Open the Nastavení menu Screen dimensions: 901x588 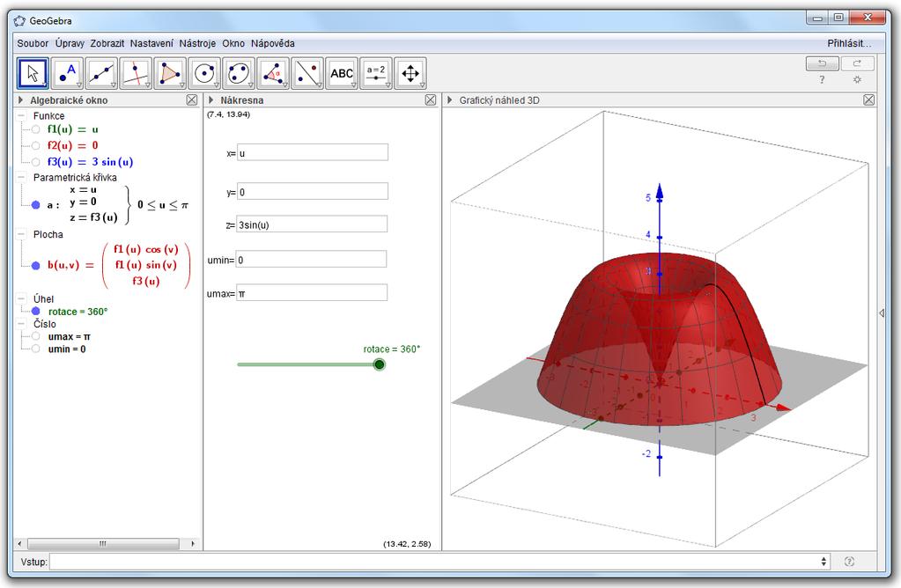[151, 43]
